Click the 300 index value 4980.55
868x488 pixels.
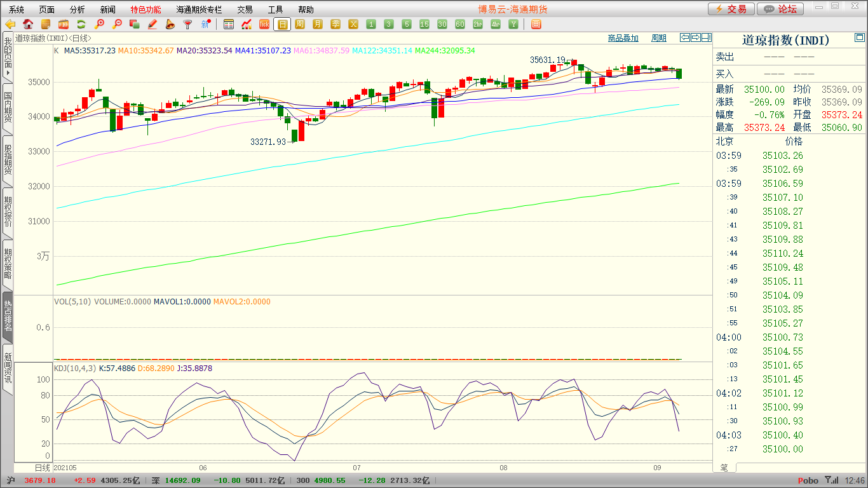329,481
